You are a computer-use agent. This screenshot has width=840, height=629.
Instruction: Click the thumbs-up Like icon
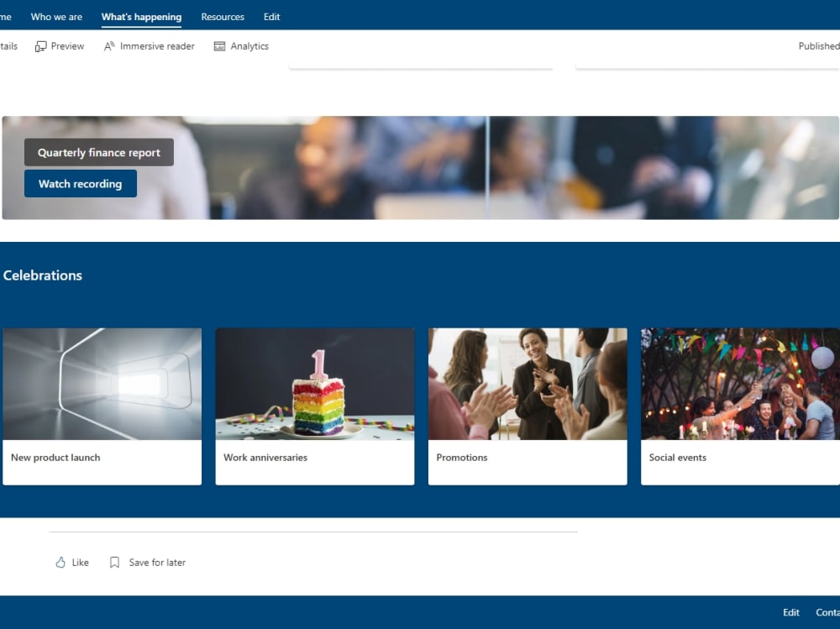coord(60,562)
